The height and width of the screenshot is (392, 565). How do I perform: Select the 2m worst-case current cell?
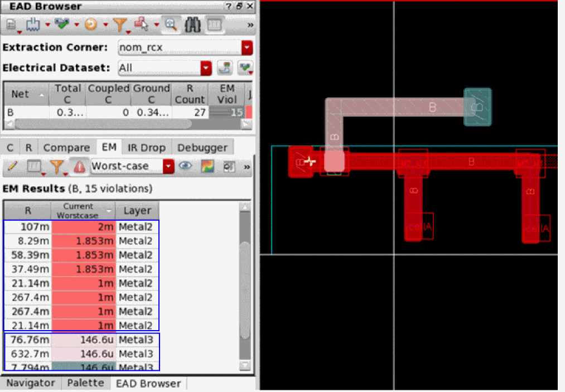(84, 228)
